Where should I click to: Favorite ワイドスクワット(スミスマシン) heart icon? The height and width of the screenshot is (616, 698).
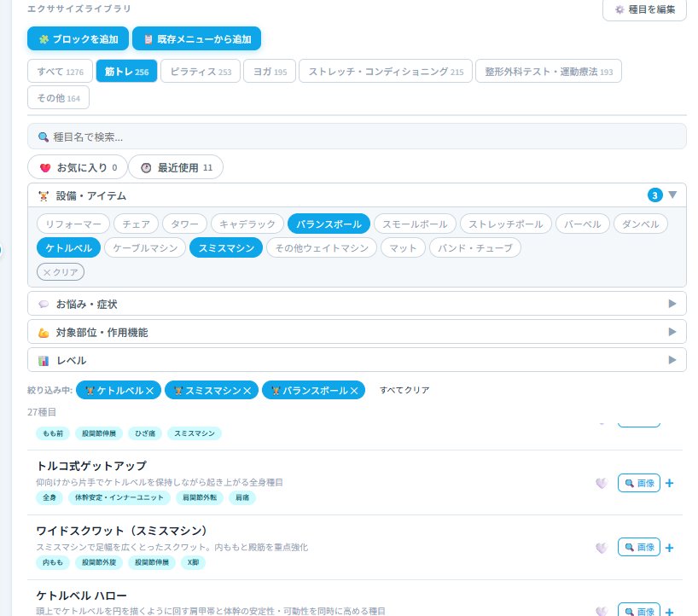(602, 548)
